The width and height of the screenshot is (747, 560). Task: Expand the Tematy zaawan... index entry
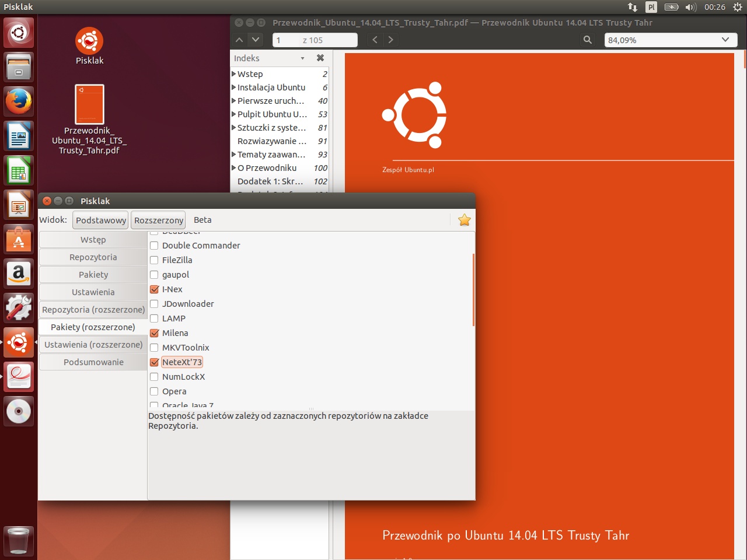point(234,155)
